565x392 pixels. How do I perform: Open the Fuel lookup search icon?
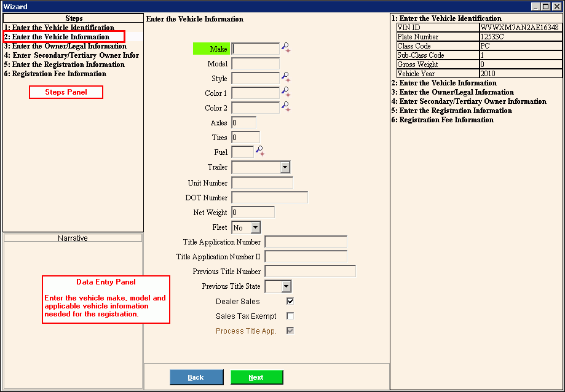point(260,152)
